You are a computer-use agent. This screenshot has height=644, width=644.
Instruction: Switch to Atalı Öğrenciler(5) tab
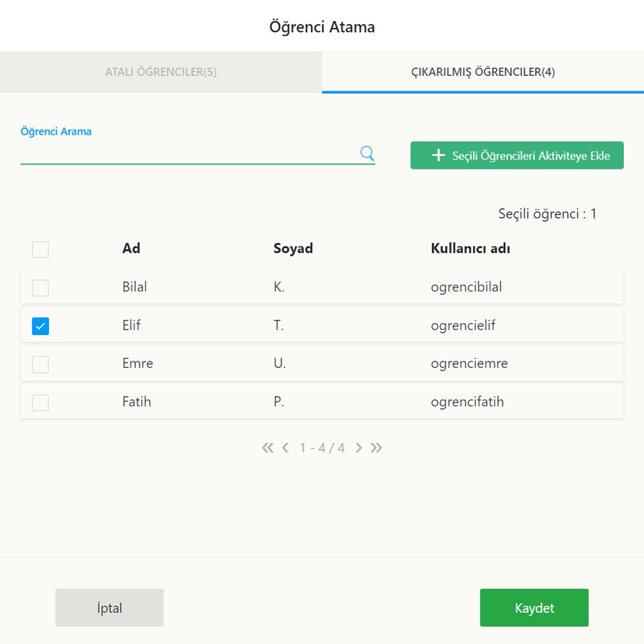(x=161, y=72)
